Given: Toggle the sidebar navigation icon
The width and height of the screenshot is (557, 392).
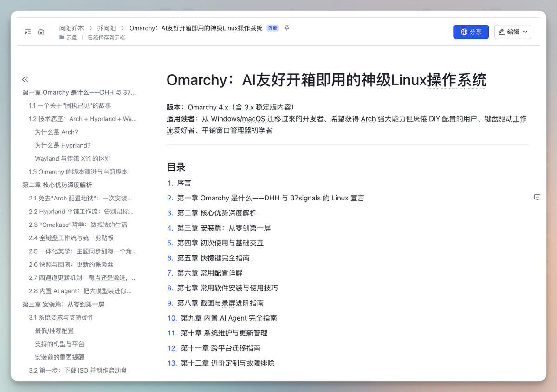Looking at the screenshot, I should (28, 32).
